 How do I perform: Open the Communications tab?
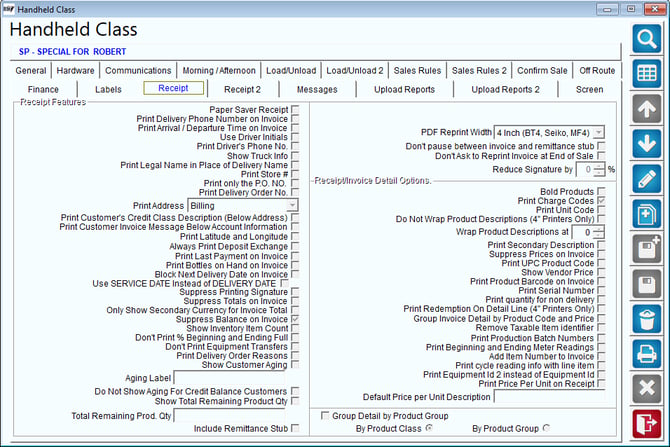pos(138,71)
